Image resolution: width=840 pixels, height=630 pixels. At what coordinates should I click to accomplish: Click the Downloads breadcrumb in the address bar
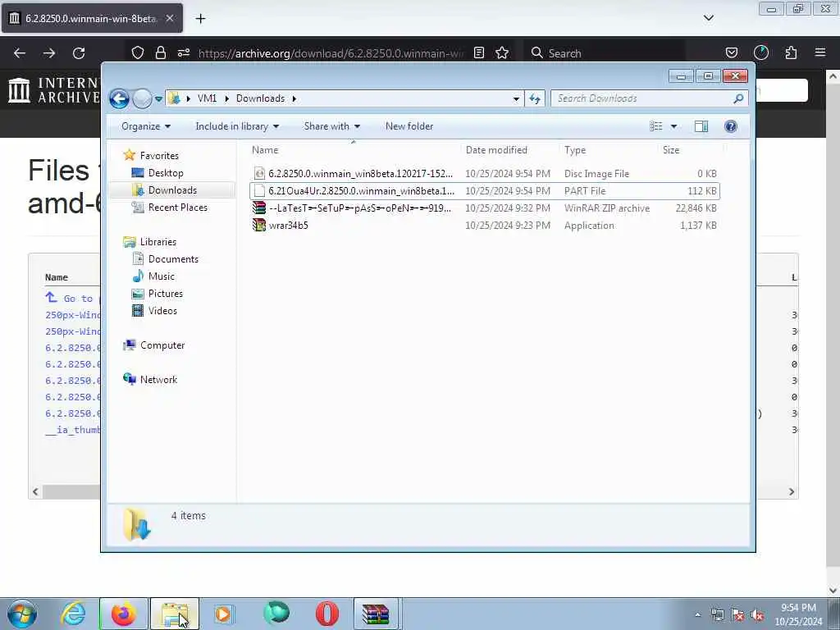pyautogui.click(x=260, y=98)
